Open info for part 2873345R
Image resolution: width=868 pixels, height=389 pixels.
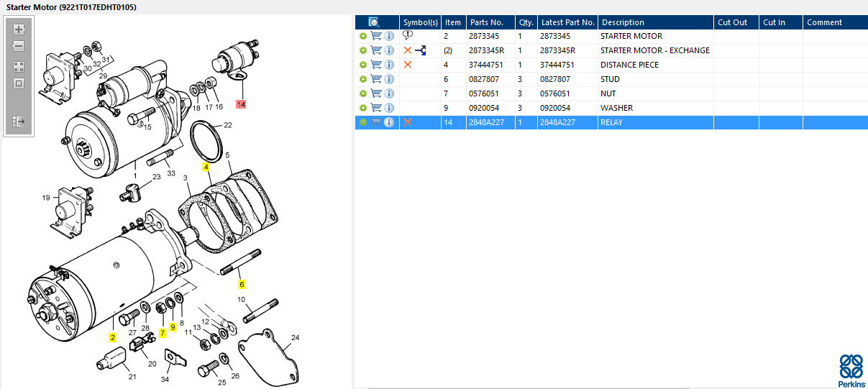389,50
